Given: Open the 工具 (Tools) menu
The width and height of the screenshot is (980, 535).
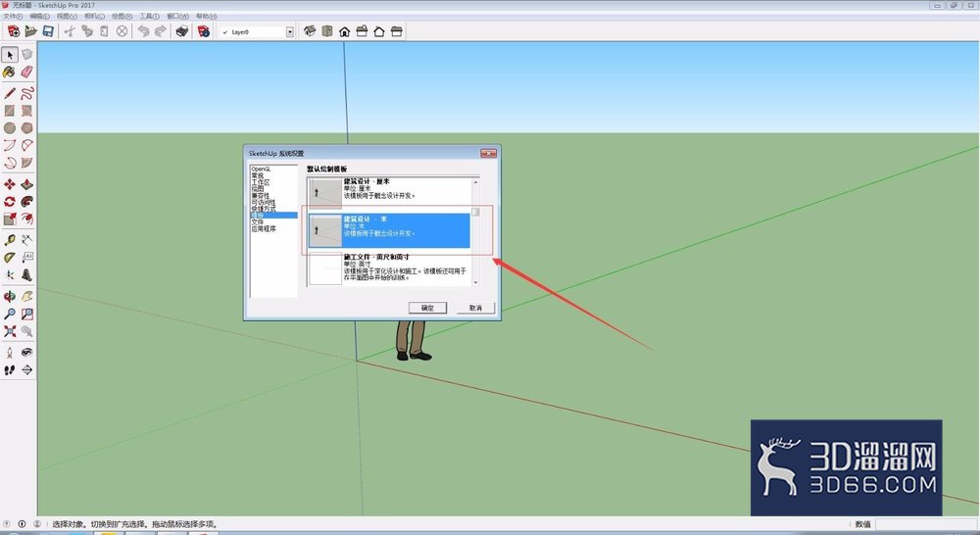Looking at the screenshot, I should point(149,17).
